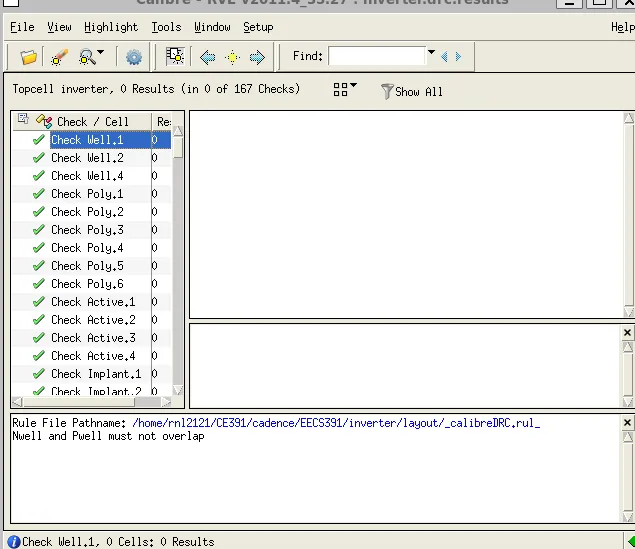Click green arrow icon in status bar corner
This screenshot has height=549, width=635.
631,541
